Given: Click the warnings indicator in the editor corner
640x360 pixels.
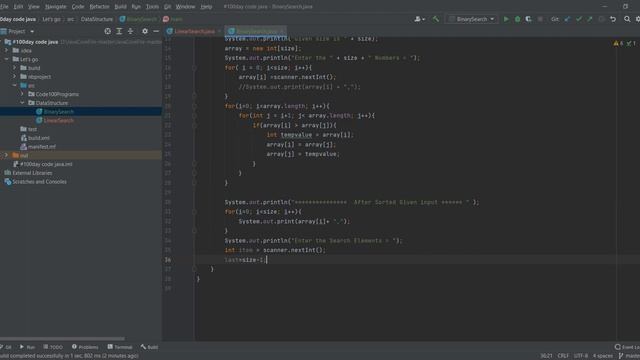Looking at the screenshot, I should click(618, 43).
